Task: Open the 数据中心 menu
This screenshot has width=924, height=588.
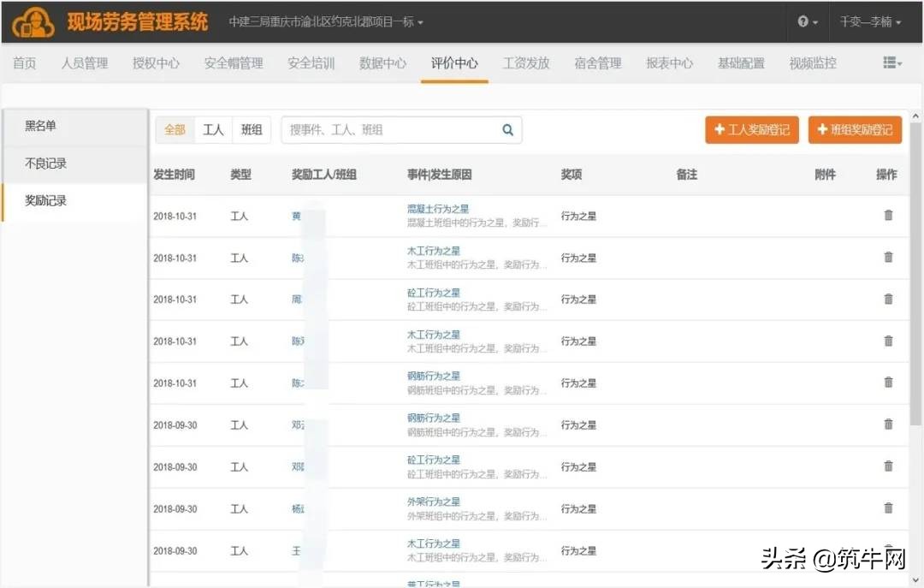Action: point(382,62)
